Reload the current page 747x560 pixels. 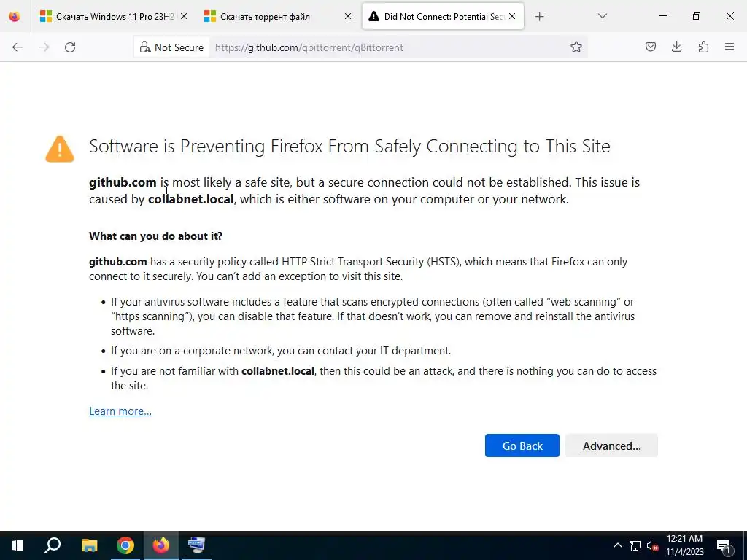(x=70, y=47)
